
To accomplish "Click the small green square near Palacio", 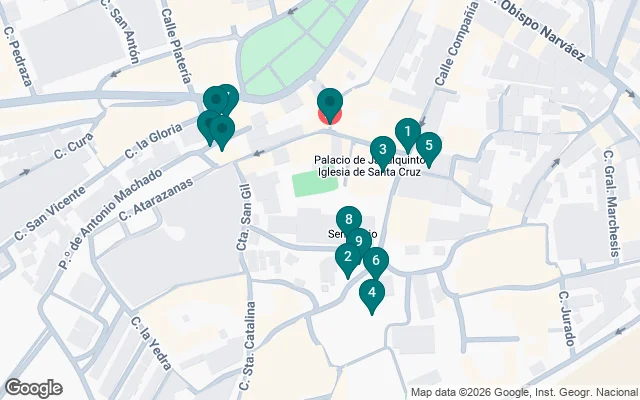I will click(x=315, y=184).
